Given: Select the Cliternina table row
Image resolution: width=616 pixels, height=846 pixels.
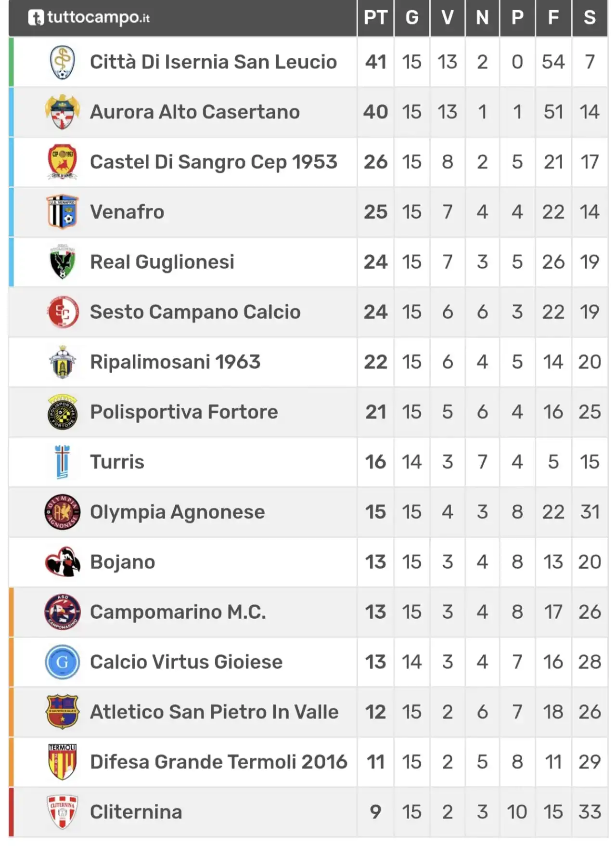Looking at the screenshot, I should [308, 812].
